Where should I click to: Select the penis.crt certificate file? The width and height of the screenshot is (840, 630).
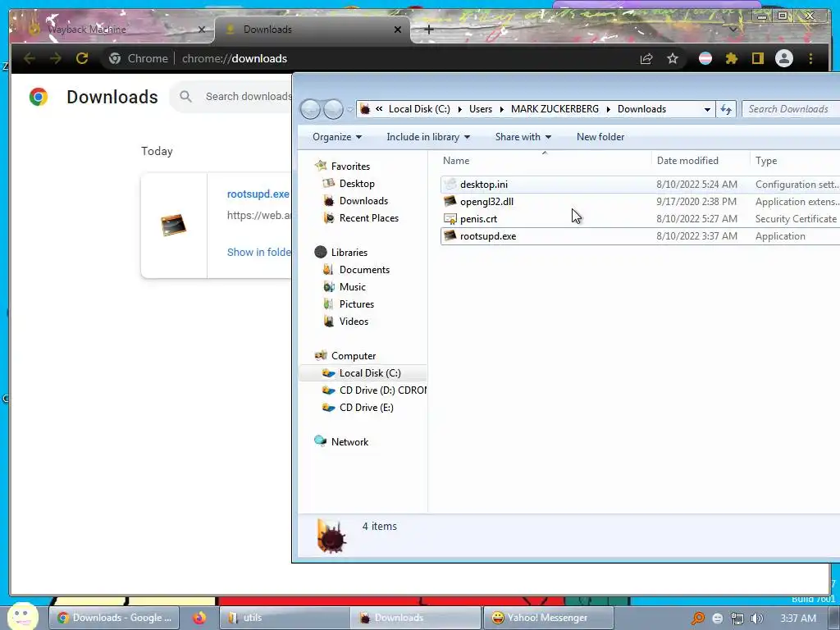[640, 218]
